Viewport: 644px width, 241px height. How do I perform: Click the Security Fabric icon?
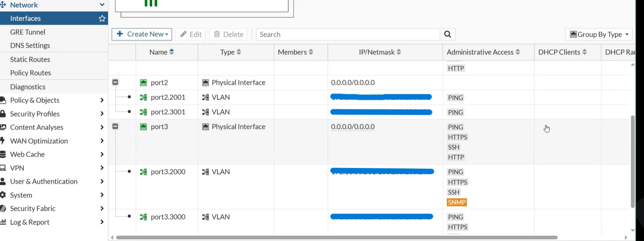click(3, 209)
